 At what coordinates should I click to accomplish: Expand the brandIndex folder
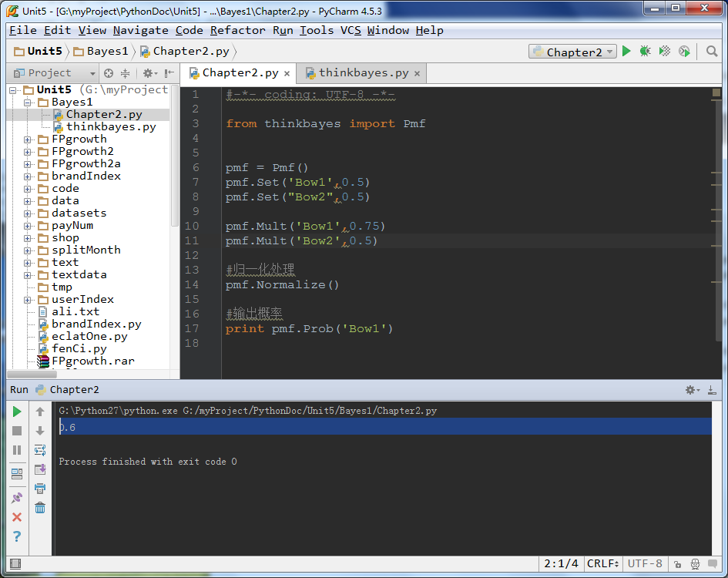point(28,176)
